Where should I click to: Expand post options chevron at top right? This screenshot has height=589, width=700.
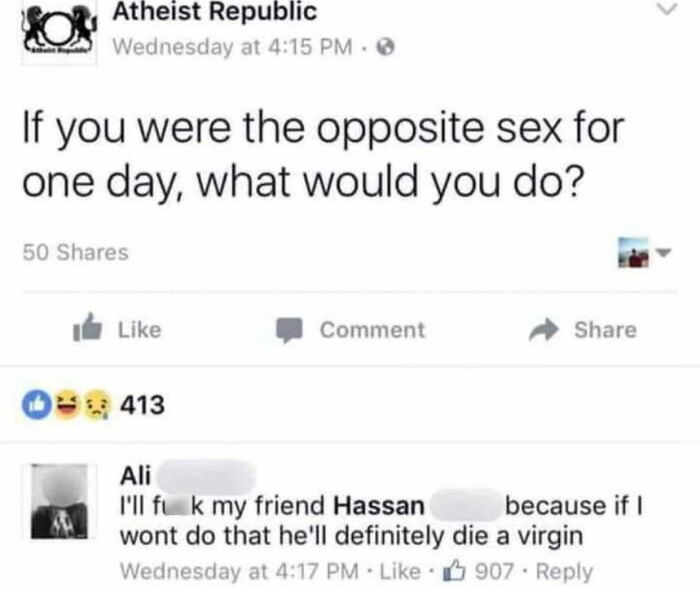(668, 9)
